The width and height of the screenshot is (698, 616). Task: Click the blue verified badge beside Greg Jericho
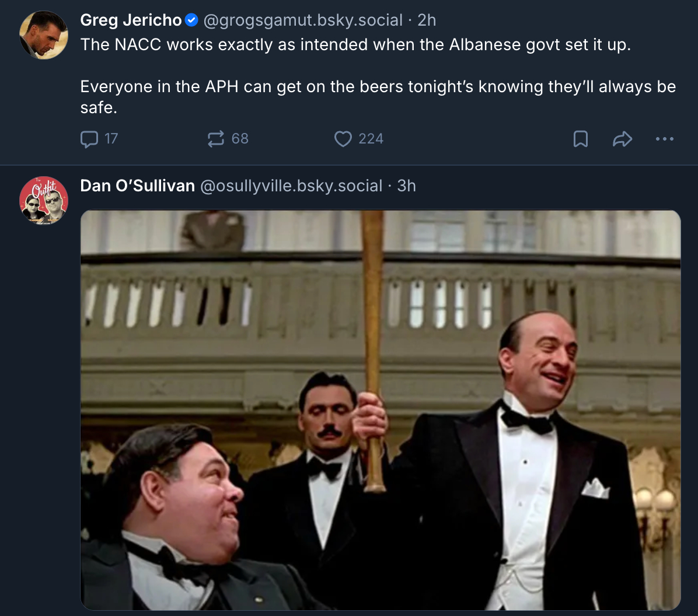click(191, 20)
